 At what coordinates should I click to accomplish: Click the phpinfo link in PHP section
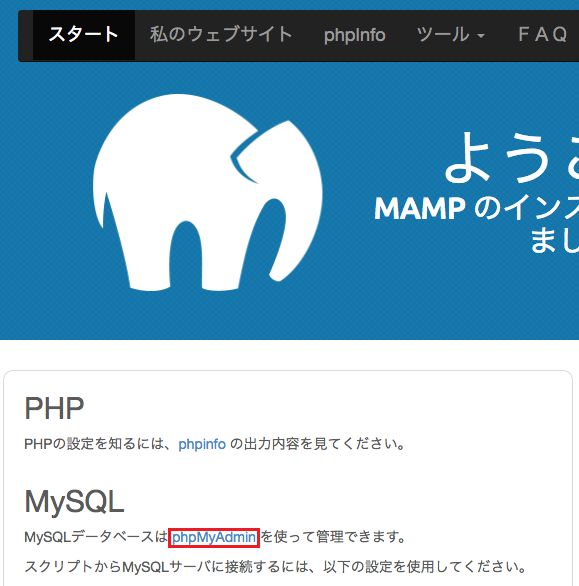tap(202, 444)
